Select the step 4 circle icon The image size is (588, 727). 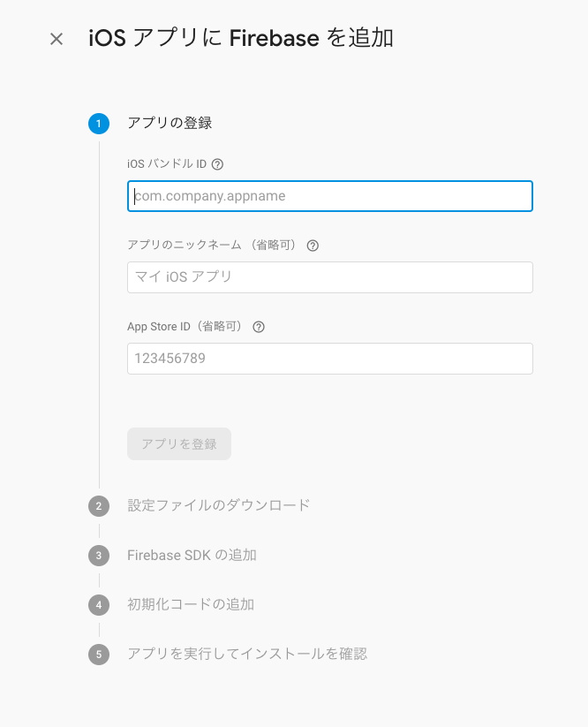[x=98, y=604]
